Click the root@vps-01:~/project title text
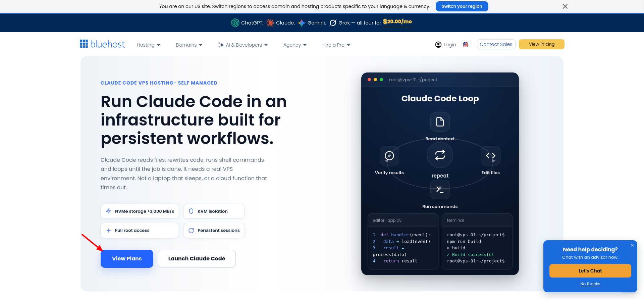This screenshot has height=299, width=644. coord(413,80)
